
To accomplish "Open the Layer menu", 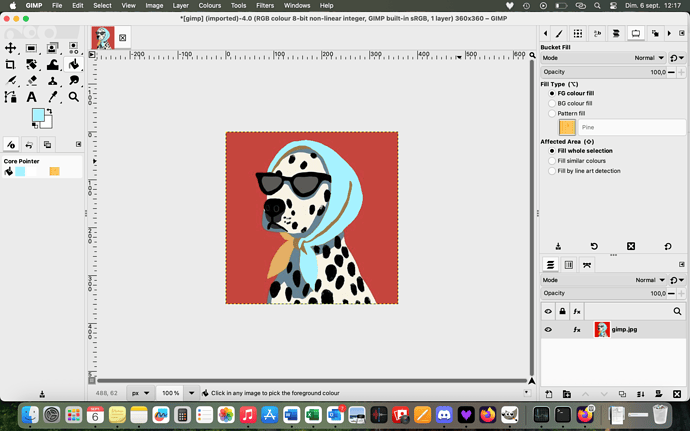I will point(180,6).
